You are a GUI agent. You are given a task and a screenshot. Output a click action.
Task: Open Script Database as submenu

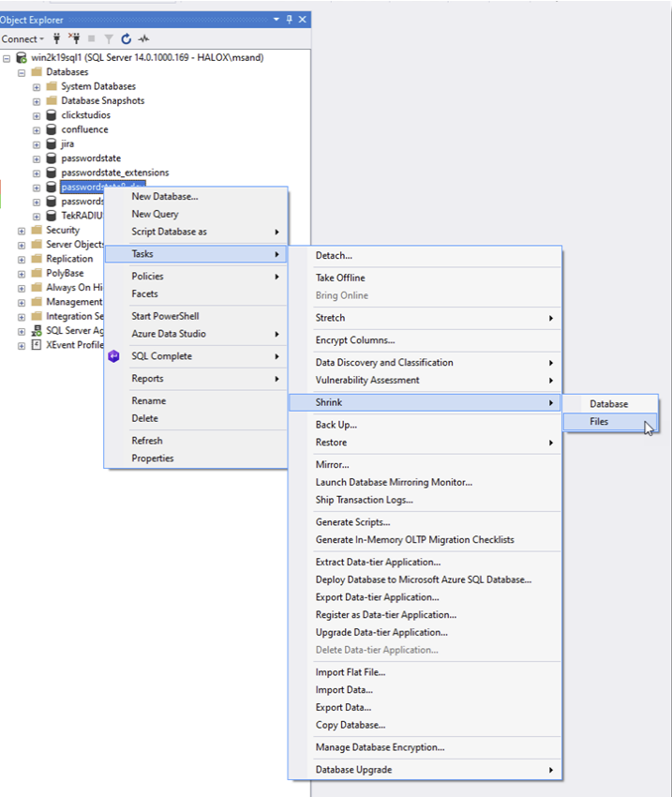click(x=196, y=232)
